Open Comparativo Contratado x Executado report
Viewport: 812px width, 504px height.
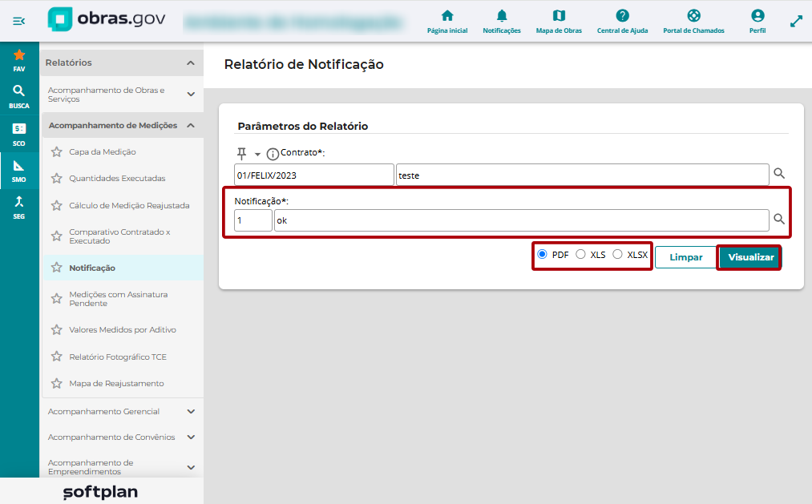tap(119, 236)
